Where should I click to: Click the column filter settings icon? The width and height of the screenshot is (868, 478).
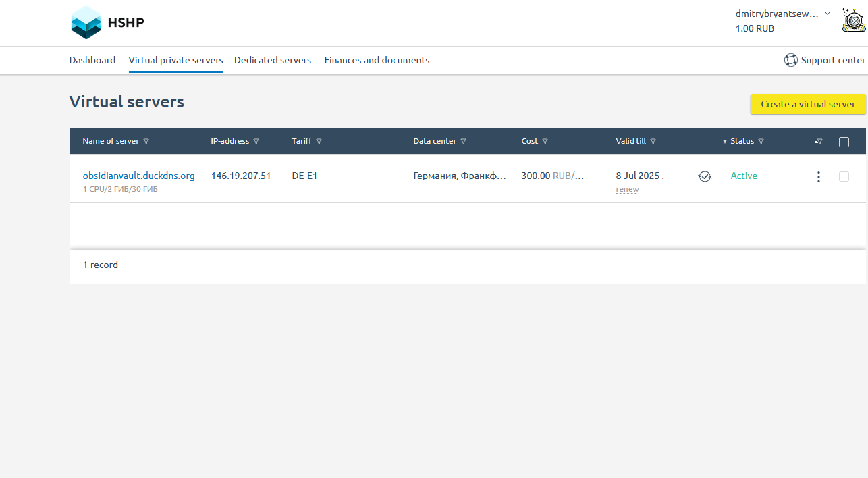click(x=818, y=142)
